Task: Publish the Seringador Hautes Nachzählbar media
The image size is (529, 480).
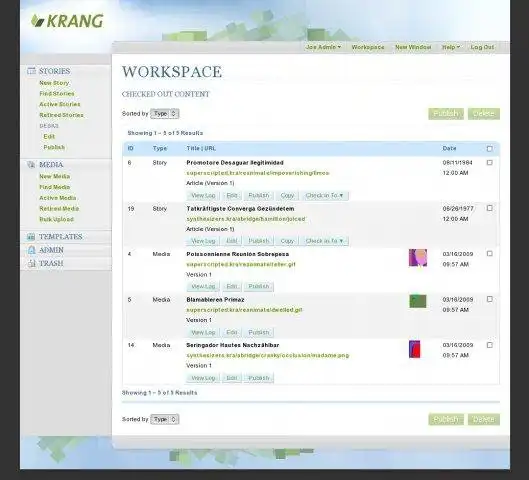Action: pyautogui.click(x=259, y=378)
